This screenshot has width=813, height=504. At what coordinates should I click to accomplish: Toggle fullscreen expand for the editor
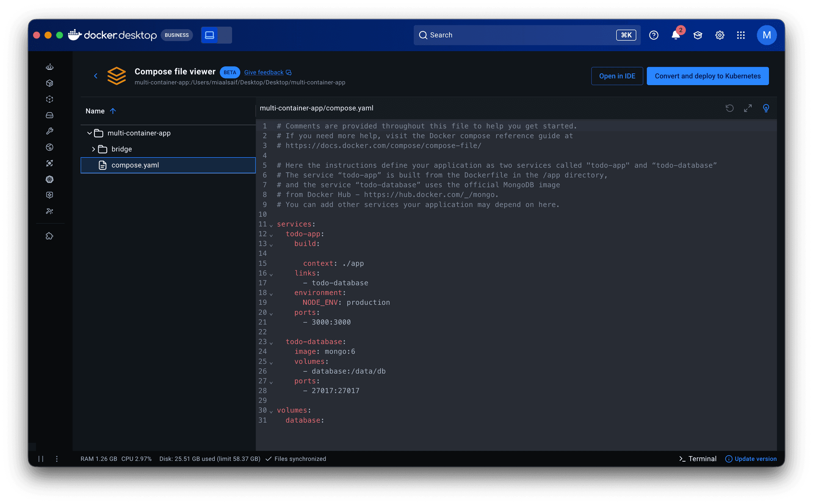pyautogui.click(x=748, y=108)
